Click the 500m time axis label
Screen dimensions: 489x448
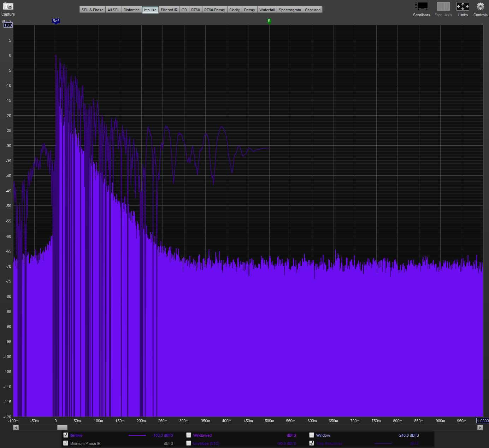tap(269, 421)
